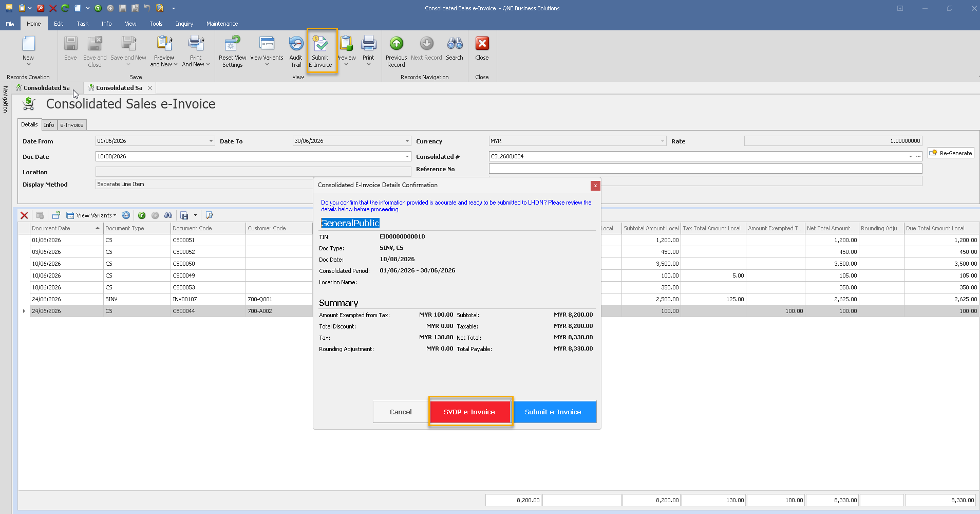980x514 pixels.
Task: Open View Variants dropdown in grid toolbar
Action: (x=91, y=215)
